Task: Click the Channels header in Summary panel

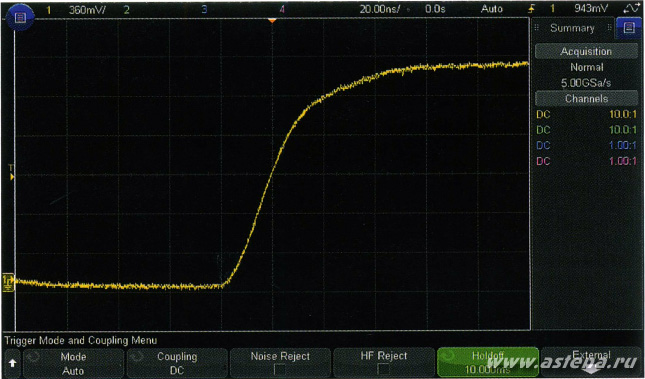Action: tap(586, 99)
